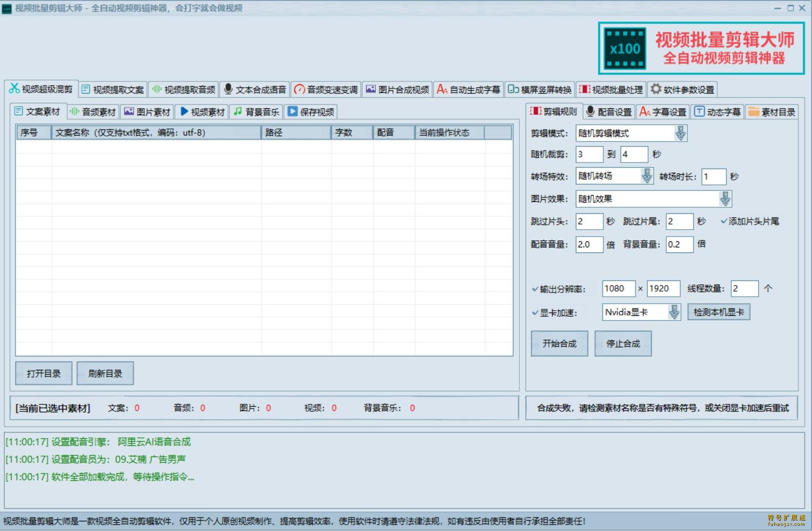Screen dimensions: 812x531
Task: Toggle the 显卡加速 GPU acceleration checkbox
Action: [x=535, y=313]
